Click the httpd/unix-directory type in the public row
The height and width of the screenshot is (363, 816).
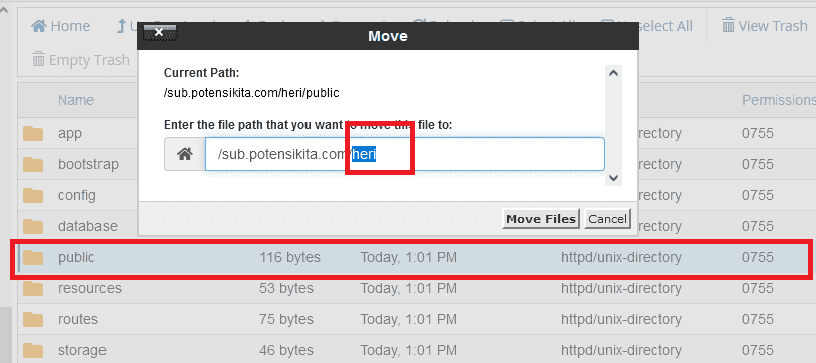click(x=621, y=257)
